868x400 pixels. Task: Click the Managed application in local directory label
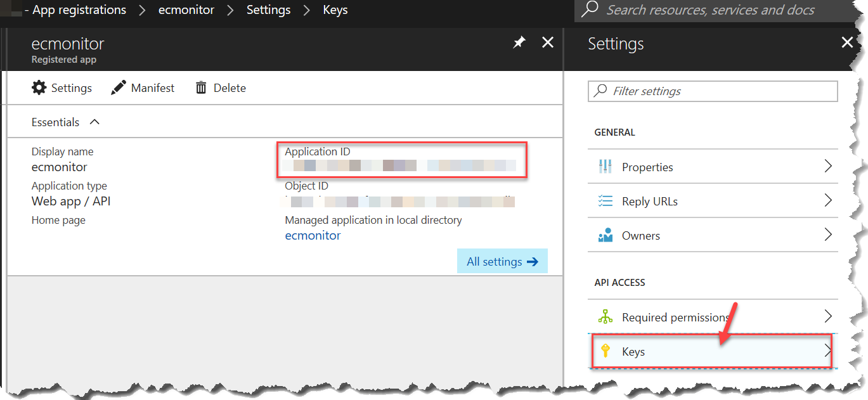pyautogui.click(x=373, y=220)
